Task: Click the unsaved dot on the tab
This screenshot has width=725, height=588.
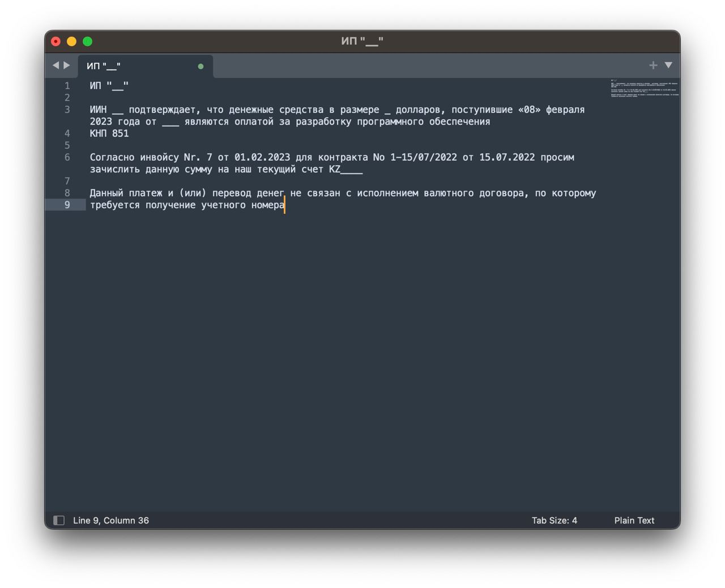Action: [x=201, y=66]
